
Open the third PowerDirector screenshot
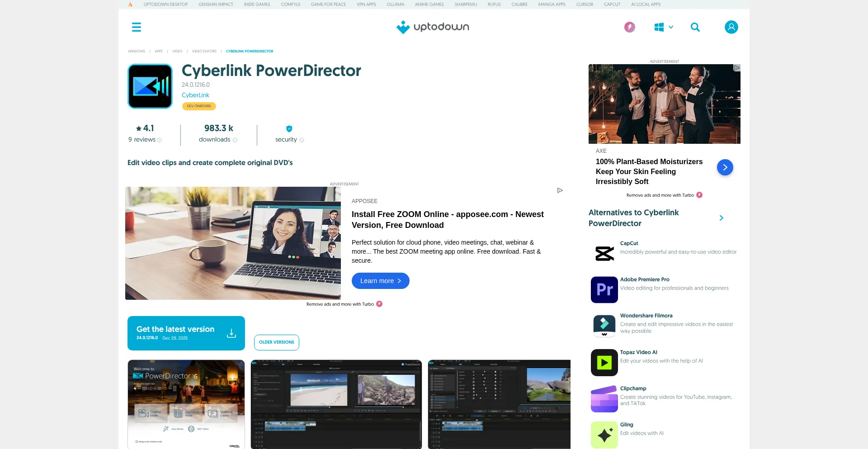499,404
